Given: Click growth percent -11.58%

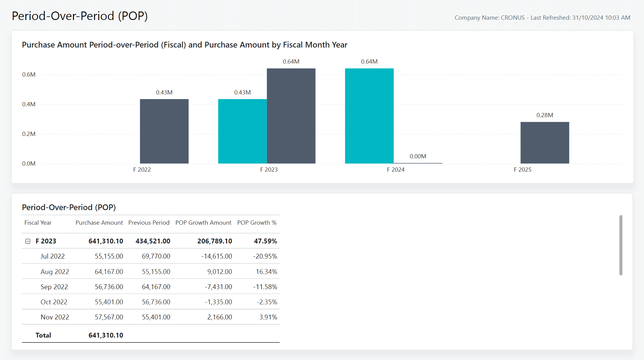Looking at the screenshot, I should (265, 287).
